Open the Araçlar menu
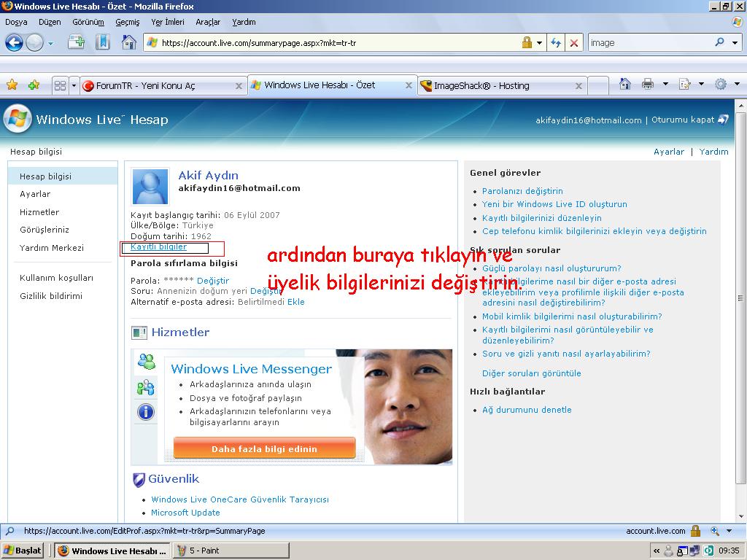This screenshot has width=747, height=560. pyautogui.click(x=208, y=22)
